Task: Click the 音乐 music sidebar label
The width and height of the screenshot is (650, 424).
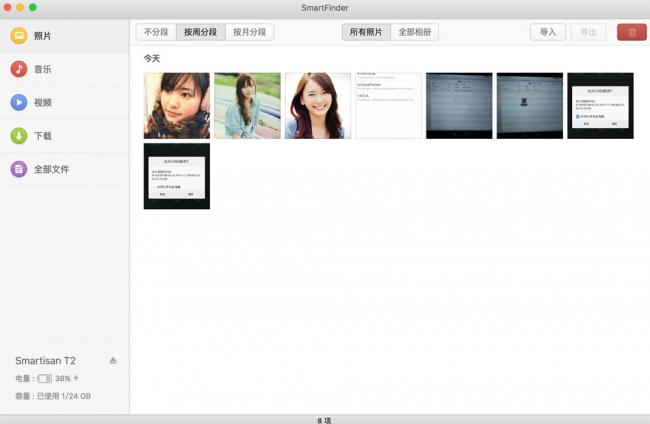Action: pyautogui.click(x=43, y=69)
